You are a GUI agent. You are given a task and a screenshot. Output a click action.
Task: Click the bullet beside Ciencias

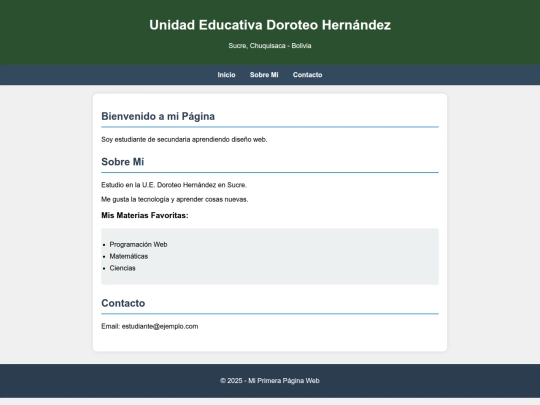[x=104, y=268]
